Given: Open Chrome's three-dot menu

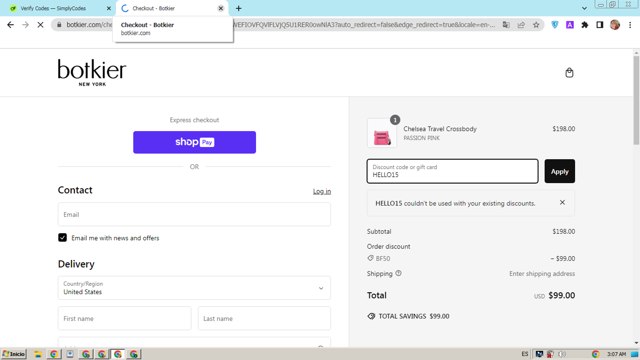Looking at the screenshot, I should coord(630,25).
